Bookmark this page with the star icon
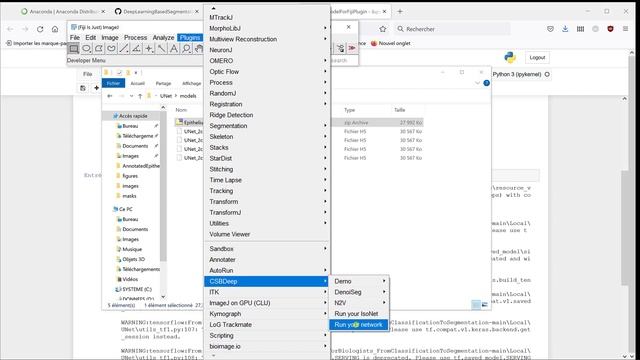This screenshot has height=360, width=640. click(x=382, y=29)
